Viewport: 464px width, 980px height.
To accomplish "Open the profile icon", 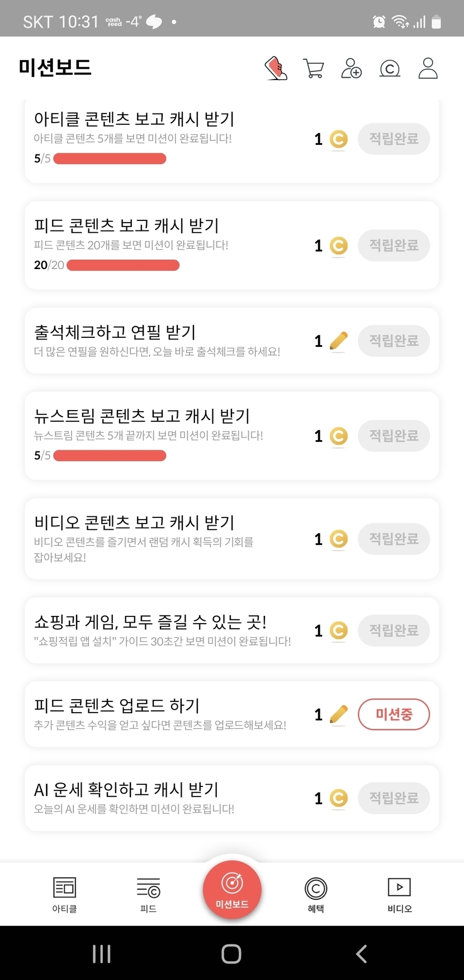I will pyautogui.click(x=428, y=68).
